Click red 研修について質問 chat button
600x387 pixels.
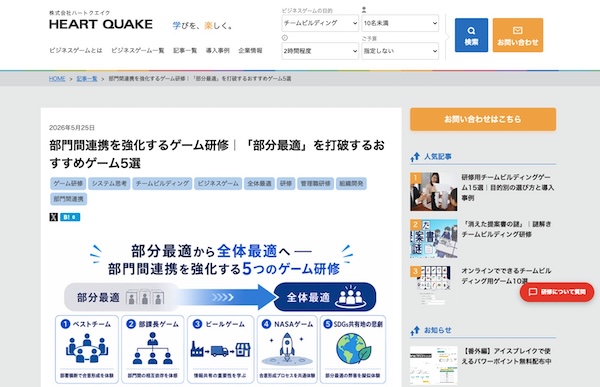[x=557, y=292]
